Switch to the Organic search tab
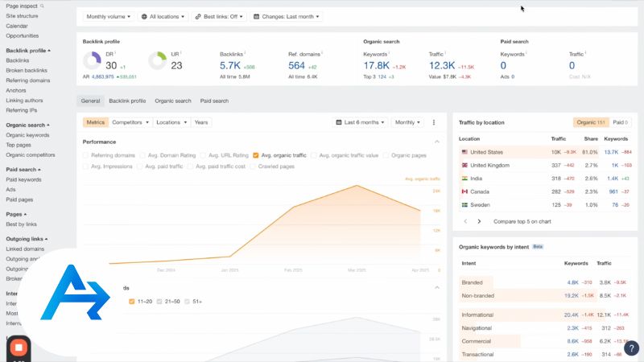Viewport: 644px width, 362px height. click(x=173, y=101)
